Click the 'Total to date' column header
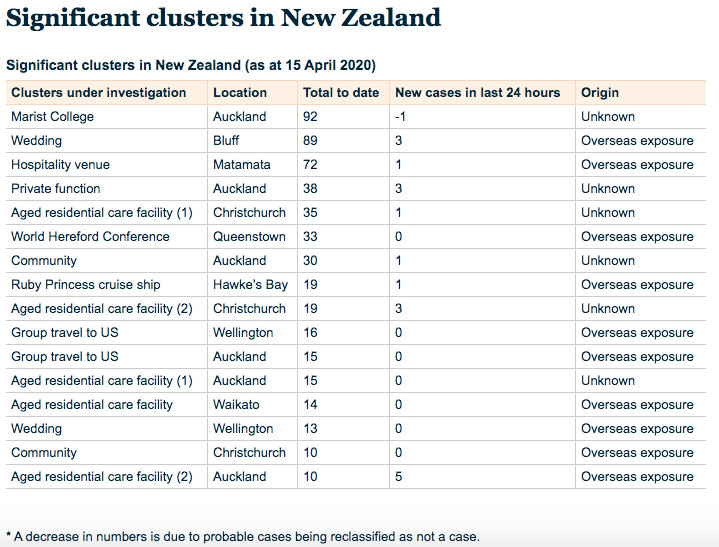The image size is (719, 547). pyautogui.click(x=341, y=93)
